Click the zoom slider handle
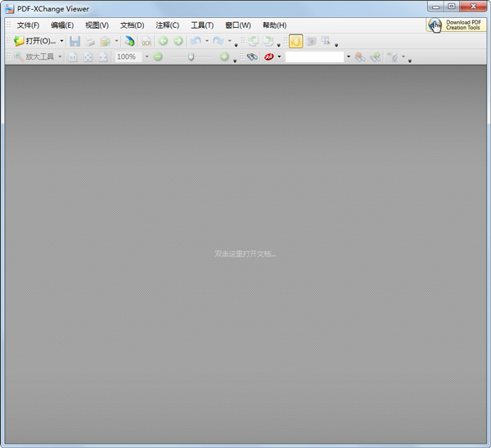Image resolution: width=491 pixels, height=448 pixels. (x=191, y=57)
